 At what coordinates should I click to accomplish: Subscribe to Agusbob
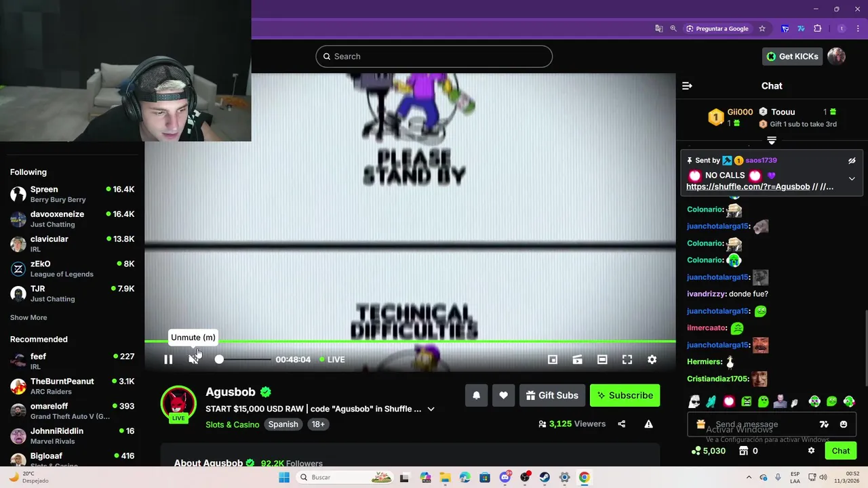click(625, 395)
